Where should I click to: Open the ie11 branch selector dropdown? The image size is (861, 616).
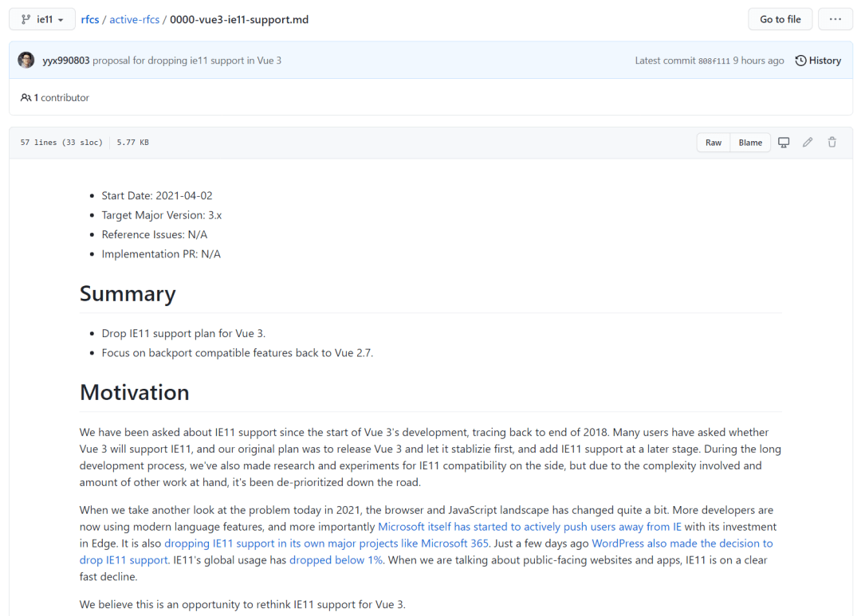coord(42,19)
